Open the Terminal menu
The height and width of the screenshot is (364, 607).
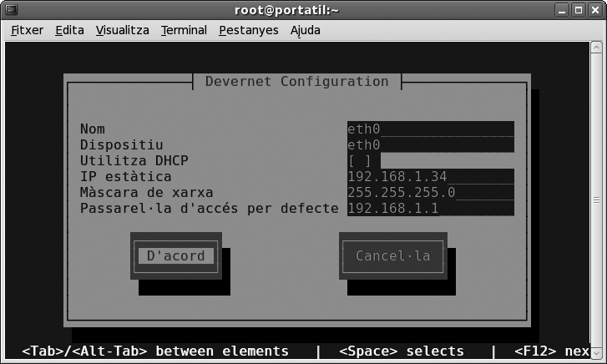pyautogui.click(x=184, y=30)
